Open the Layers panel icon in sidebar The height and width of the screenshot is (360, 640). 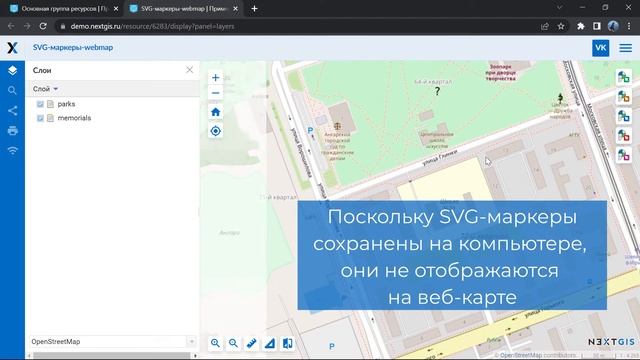(x=12, y=70)
